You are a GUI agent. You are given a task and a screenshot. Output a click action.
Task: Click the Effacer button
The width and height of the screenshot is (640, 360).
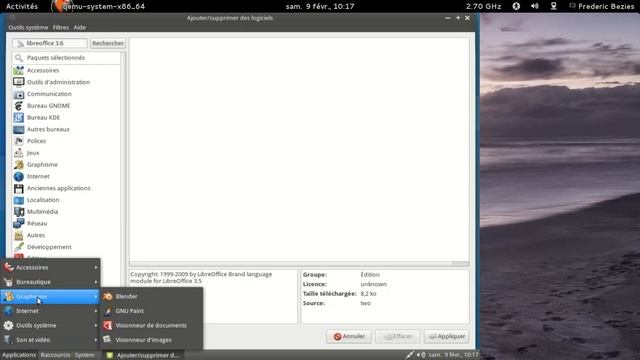398,336
